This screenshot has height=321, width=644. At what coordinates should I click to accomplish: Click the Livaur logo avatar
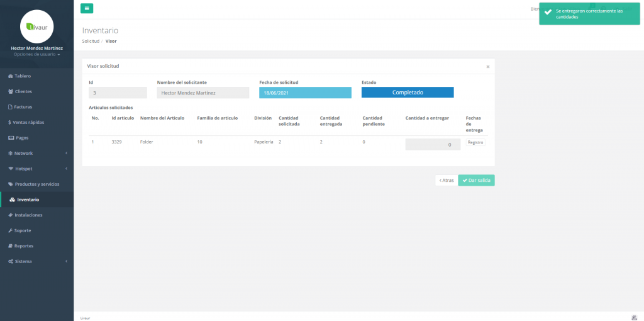[x=36, y=26]
